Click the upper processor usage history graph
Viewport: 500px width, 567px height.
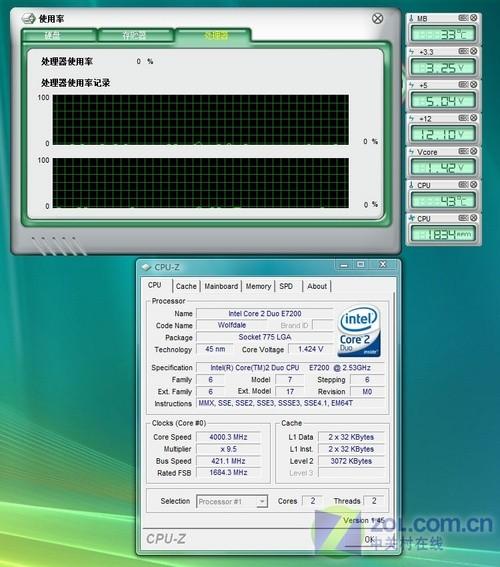coord(201,120)
